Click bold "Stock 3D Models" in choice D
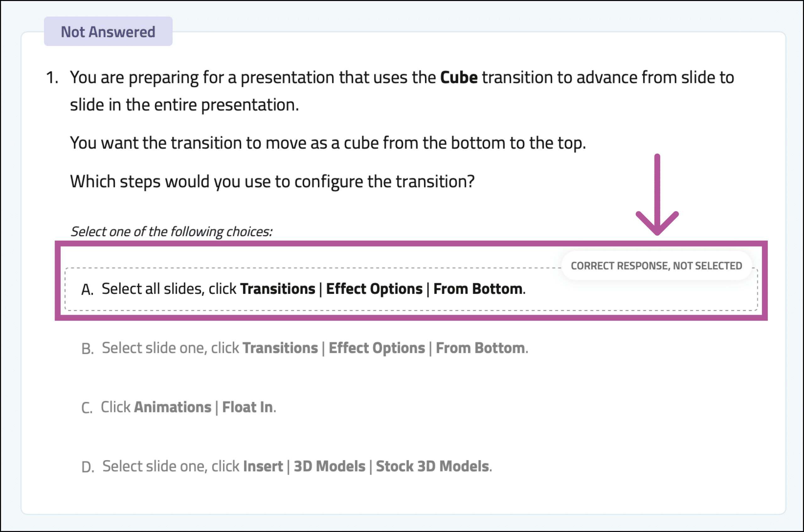Viewport: 804px width, 532px height. pyautogui.click(x=432, y=466)
